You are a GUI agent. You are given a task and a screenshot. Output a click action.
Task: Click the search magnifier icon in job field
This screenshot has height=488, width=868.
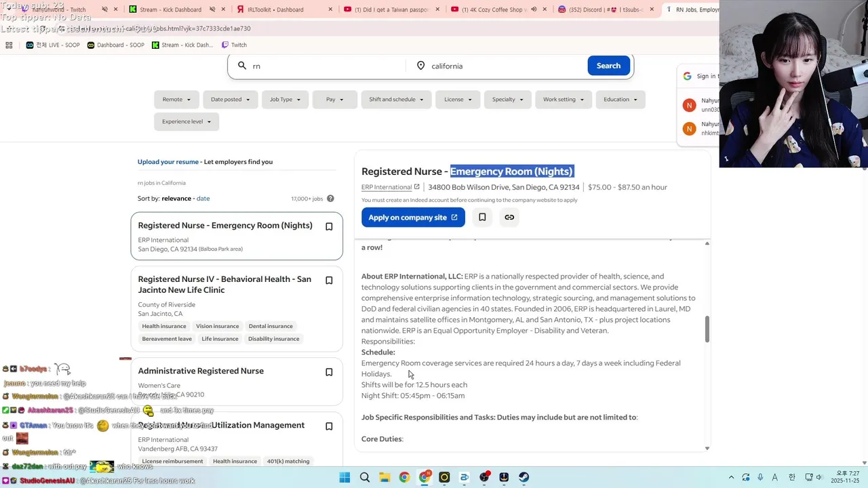pos(242,66)
